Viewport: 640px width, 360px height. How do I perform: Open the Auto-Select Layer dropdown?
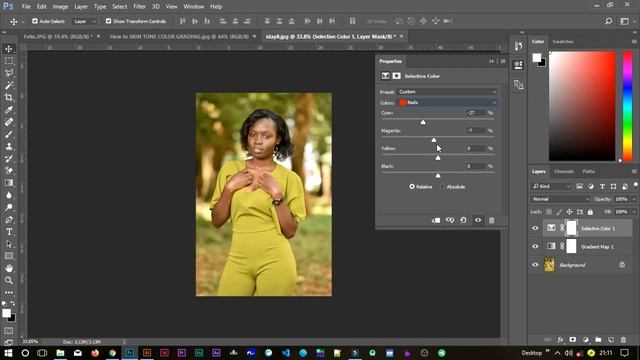pyautogui.click(x=85, y=21)
